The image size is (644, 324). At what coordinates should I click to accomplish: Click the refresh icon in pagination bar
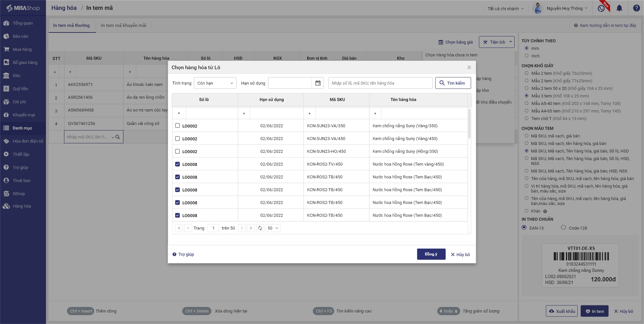pyautogui.click(x=260, y=228)
